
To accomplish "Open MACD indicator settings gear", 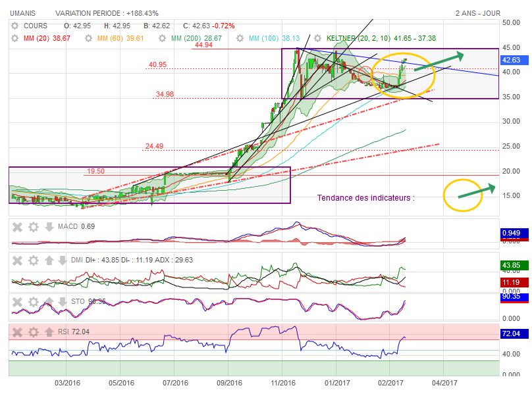I will pyautogui.click(x=33, y=227).
